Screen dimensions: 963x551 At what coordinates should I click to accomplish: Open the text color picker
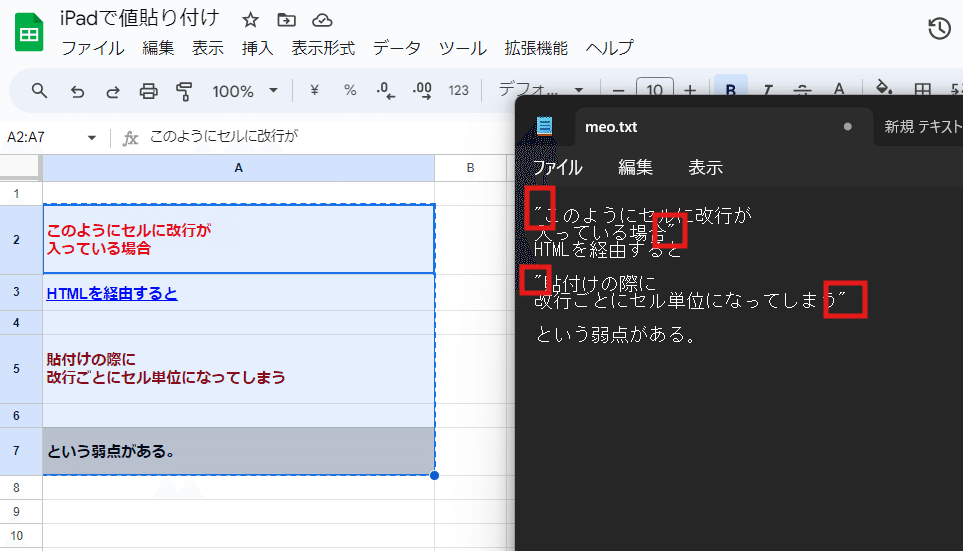pyautogui.click(x=838, y=88)
